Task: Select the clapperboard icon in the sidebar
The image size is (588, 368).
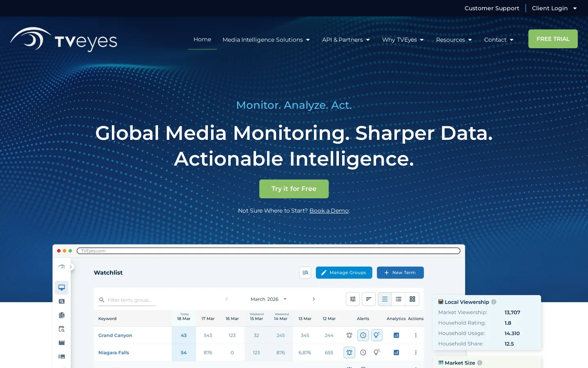Action: tap(62, 343)
